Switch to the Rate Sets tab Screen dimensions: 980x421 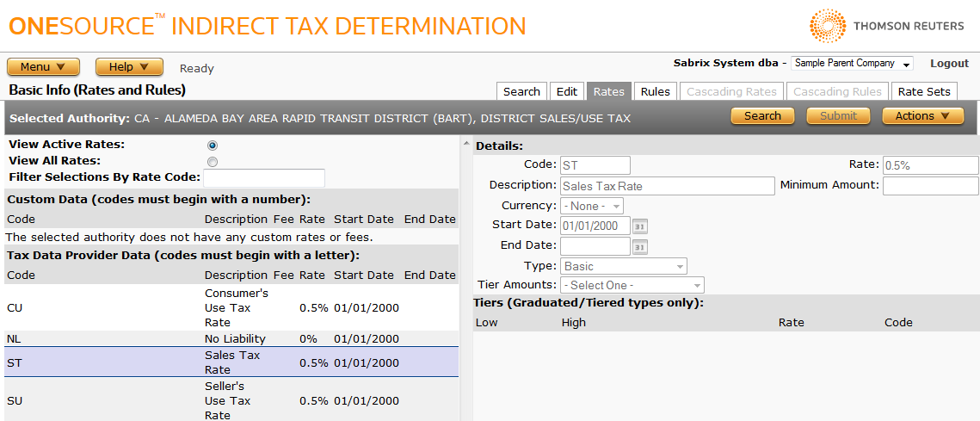[924, 91]
